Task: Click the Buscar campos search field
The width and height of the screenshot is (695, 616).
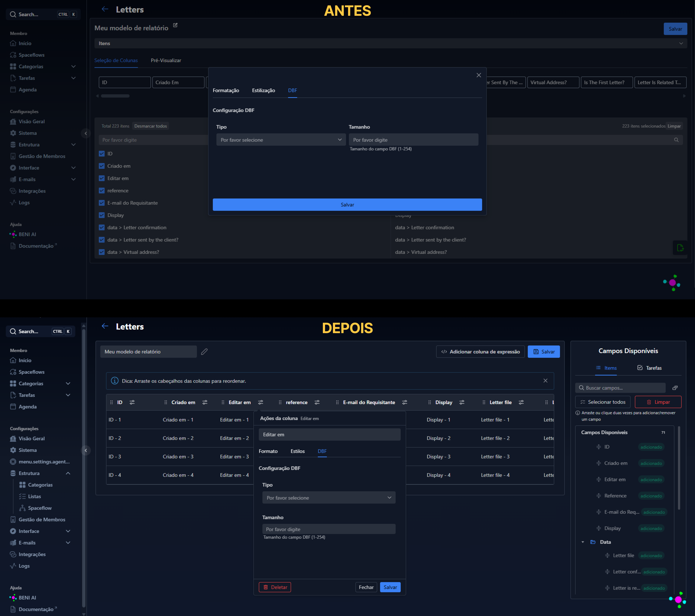Action: click(x=620, y=388)
